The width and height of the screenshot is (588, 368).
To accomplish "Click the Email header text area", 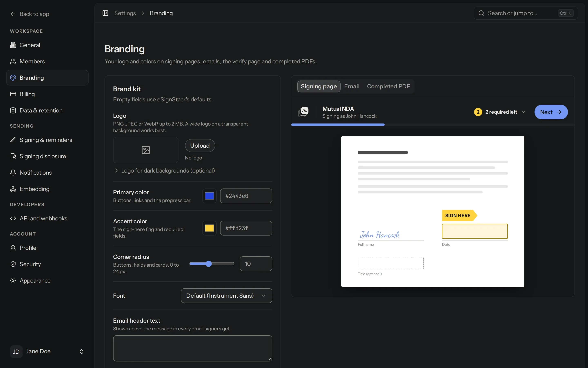I will coord(193,348).
